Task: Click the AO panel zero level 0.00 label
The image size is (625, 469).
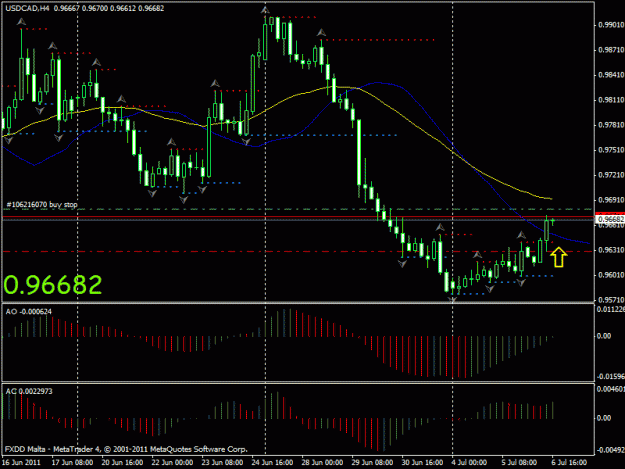Action: tap(604, 336)
